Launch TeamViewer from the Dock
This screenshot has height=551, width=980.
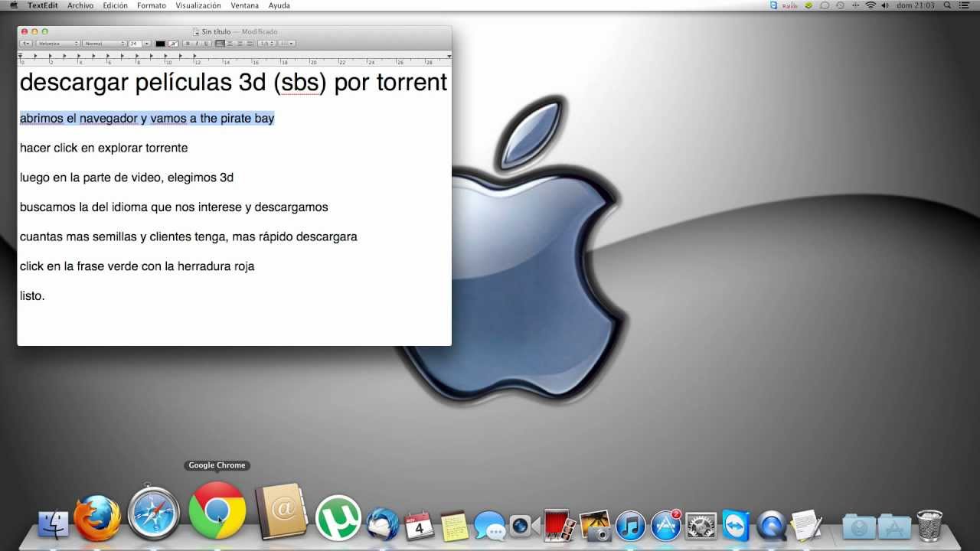[736, 525]
